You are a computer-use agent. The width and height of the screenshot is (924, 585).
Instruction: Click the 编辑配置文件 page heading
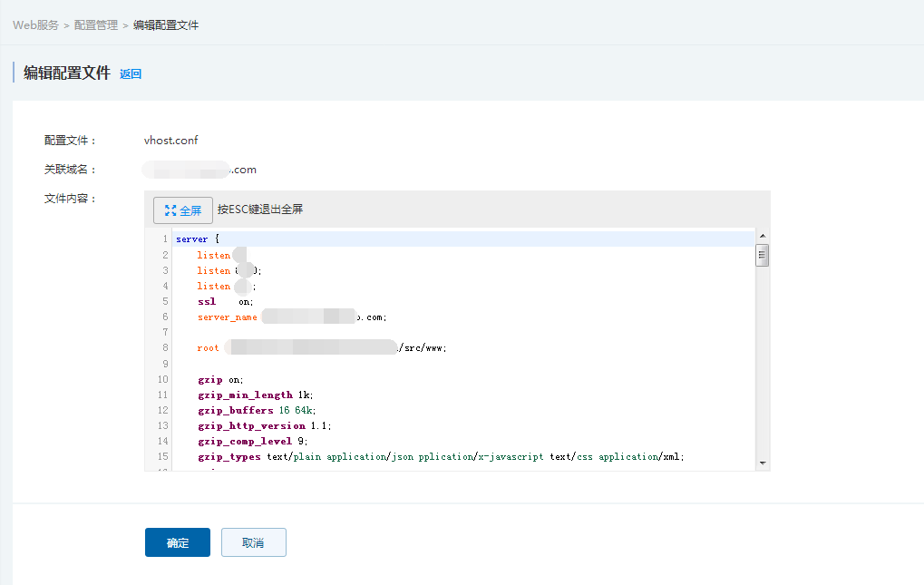tap(66, 73)
